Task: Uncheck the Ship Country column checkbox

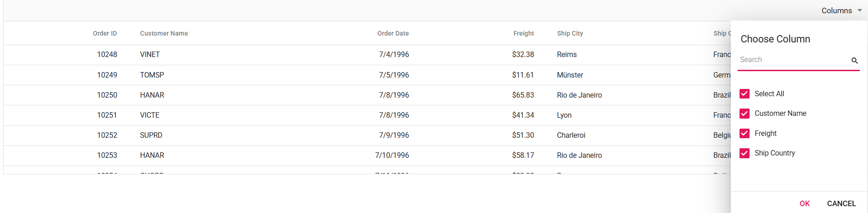Action: click(745, 153)
